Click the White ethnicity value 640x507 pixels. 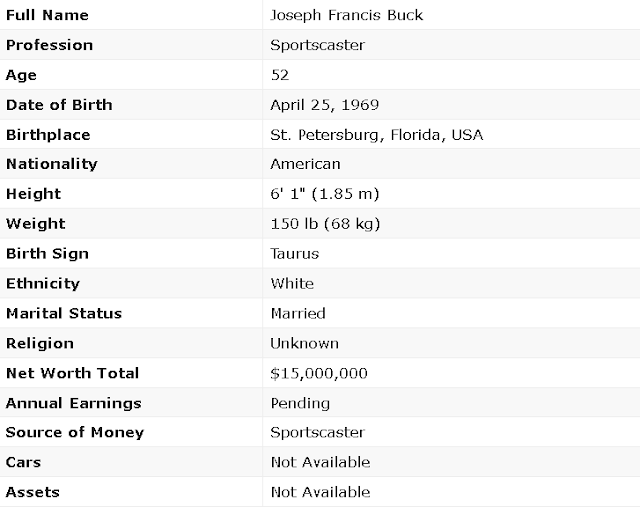click(292, 283)
